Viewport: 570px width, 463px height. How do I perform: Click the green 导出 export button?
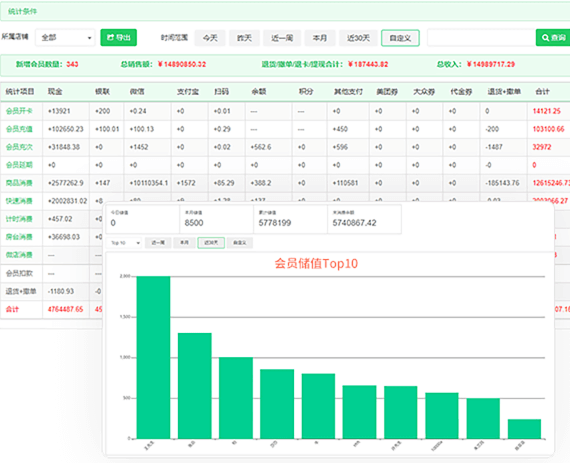[119, 37]
